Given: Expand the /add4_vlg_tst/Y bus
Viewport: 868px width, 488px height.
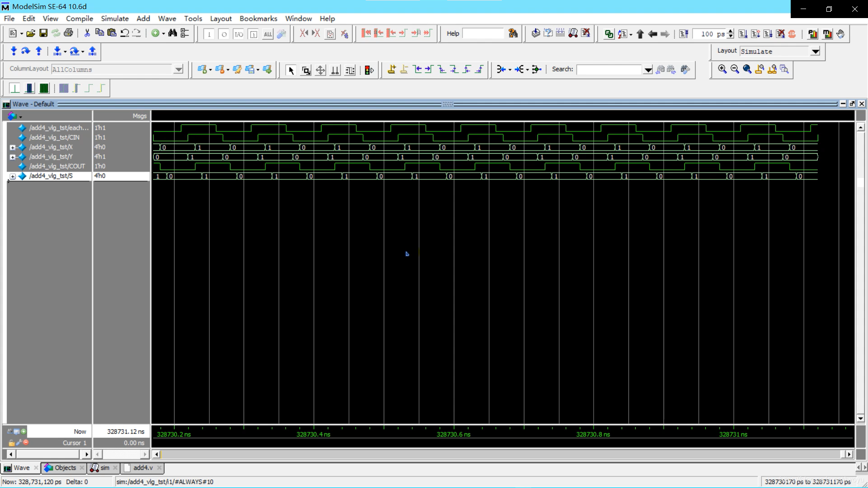Looking at the screenshot, I should 13,157.
